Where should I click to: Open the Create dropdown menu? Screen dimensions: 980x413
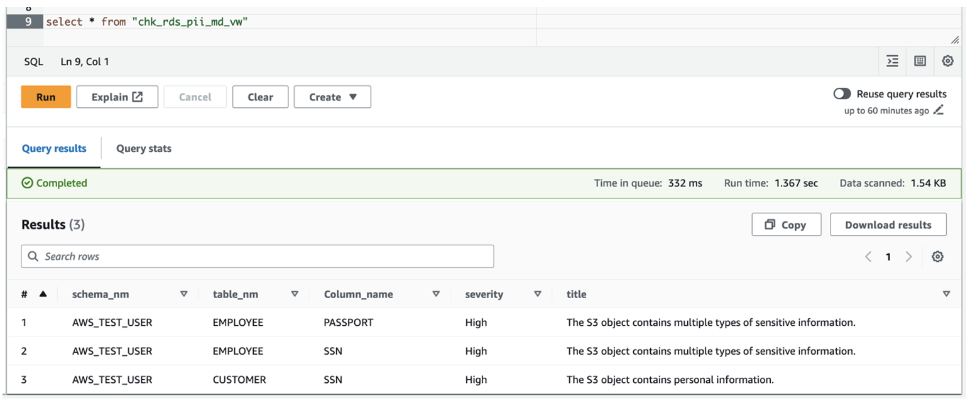point(332,97)
